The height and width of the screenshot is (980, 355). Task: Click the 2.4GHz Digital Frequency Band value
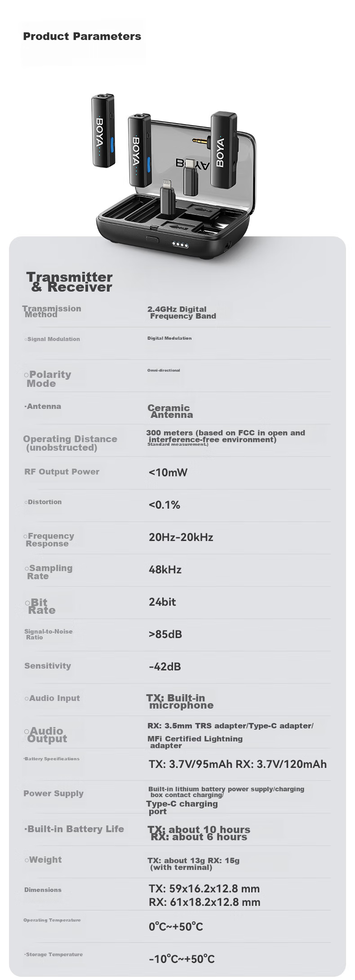(182, 312)
